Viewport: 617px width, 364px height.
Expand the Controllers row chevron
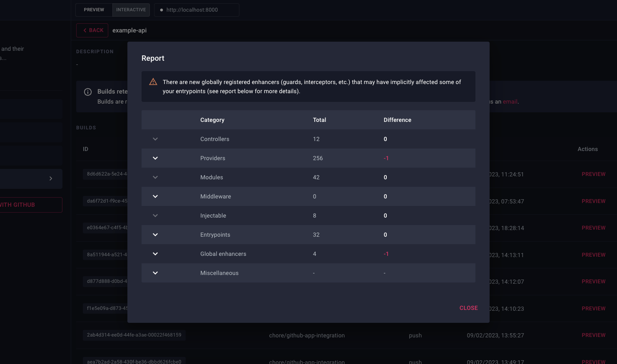click(155, 139)
